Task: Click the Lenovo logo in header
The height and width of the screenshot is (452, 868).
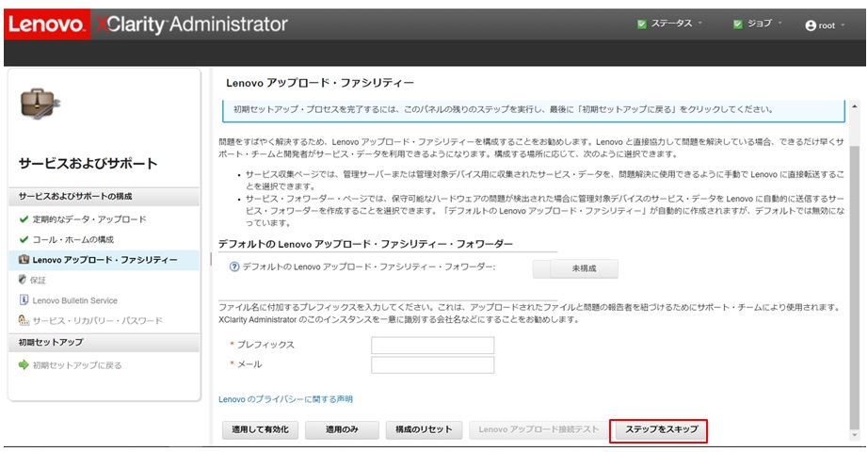Action: click(x=45, y=24)
